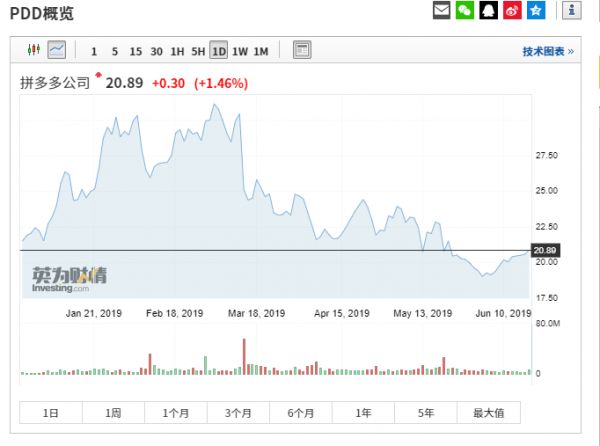The image size is (600, 446).
Task: Show the 1年 range tab
Action: pyautogui.click(x=363, y=413)
